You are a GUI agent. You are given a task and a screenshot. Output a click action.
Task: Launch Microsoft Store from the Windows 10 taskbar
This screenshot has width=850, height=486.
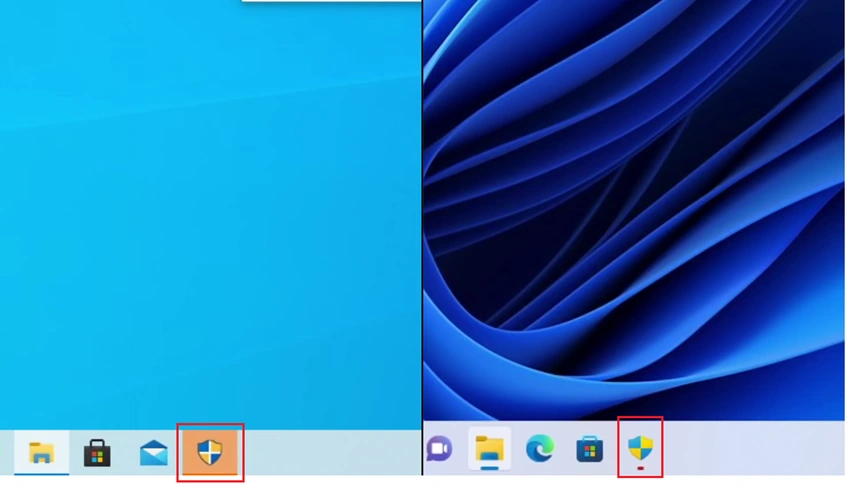pyautogui.click(x=97, y=452)
